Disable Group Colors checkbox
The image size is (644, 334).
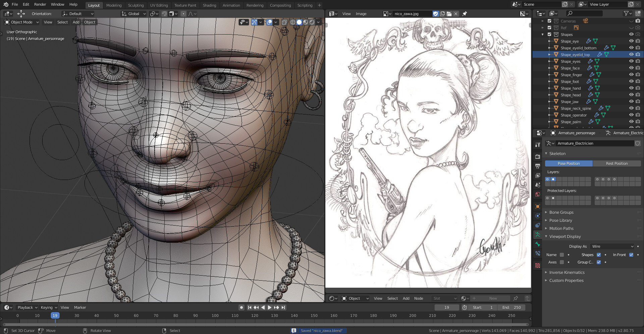[x=599, y=262]
